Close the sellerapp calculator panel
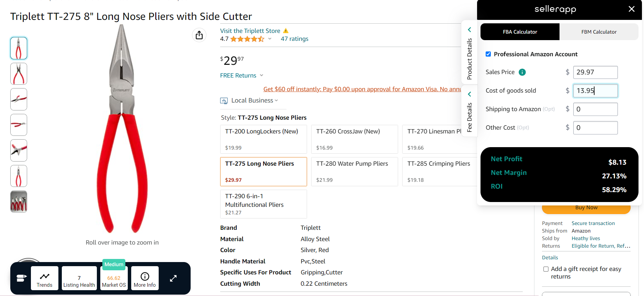 [631, 9]
